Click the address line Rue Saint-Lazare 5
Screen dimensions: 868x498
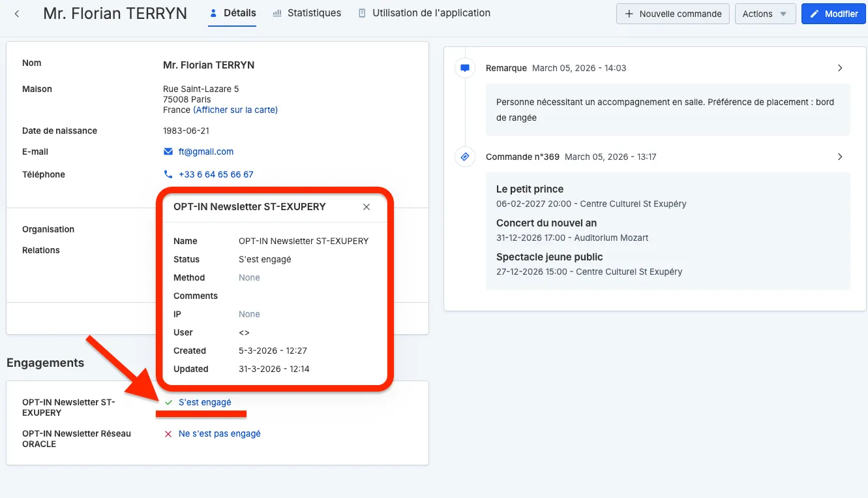(201, 89)
